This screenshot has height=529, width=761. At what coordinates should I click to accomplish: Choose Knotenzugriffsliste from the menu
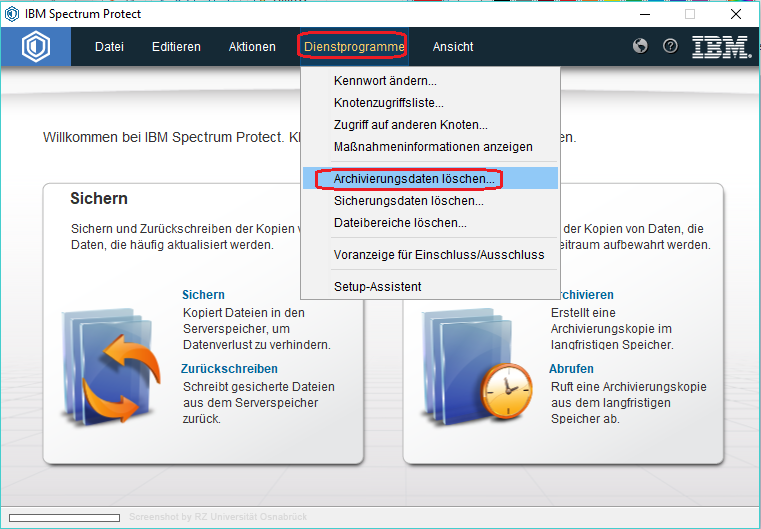(x=388, y=103)
